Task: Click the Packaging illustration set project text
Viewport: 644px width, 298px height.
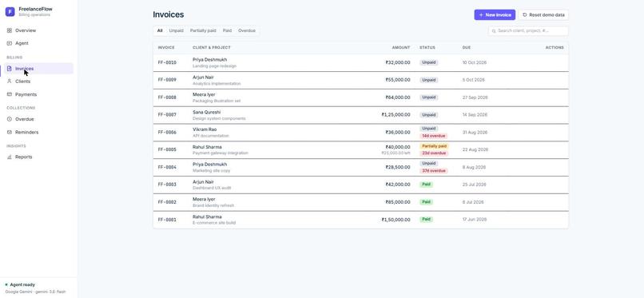Action: pos(217,101)
